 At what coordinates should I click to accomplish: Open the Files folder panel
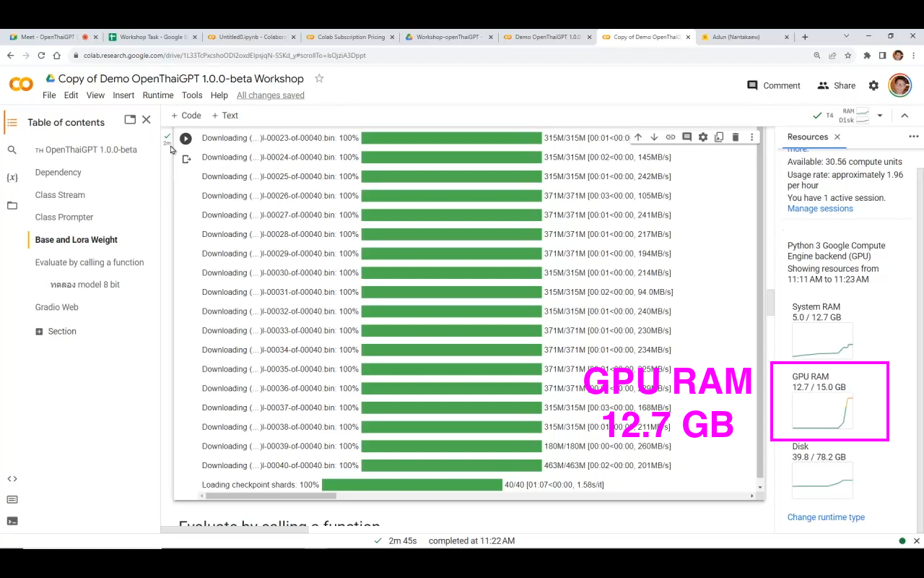(12, 206)
